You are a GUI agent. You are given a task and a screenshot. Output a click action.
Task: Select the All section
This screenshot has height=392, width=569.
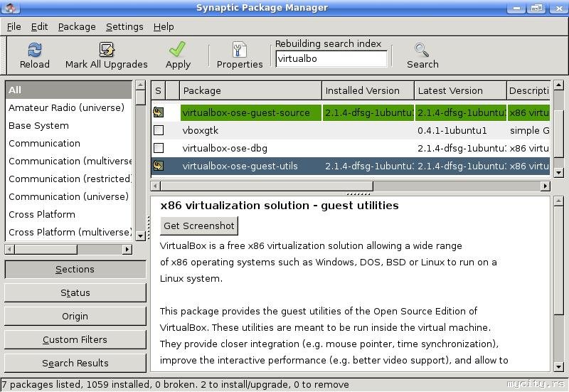coord(68,90)
